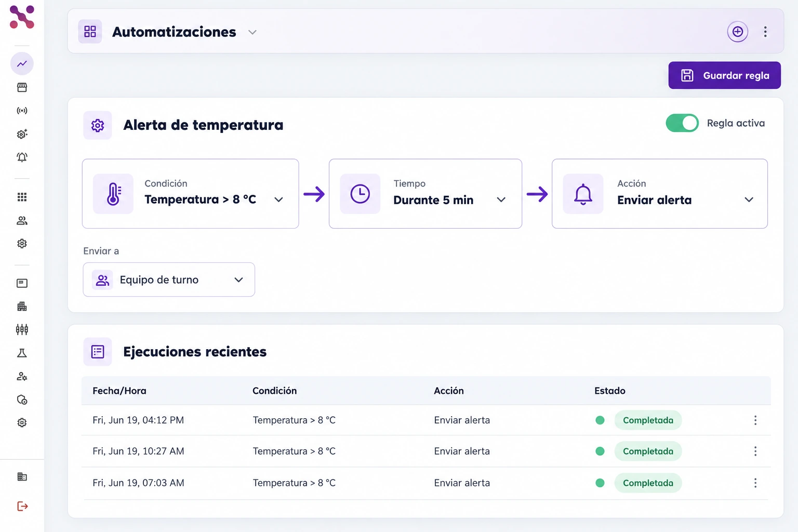Open the Acción Enviar alerta dropdown
798x532 pixels.
pos(660,194)
